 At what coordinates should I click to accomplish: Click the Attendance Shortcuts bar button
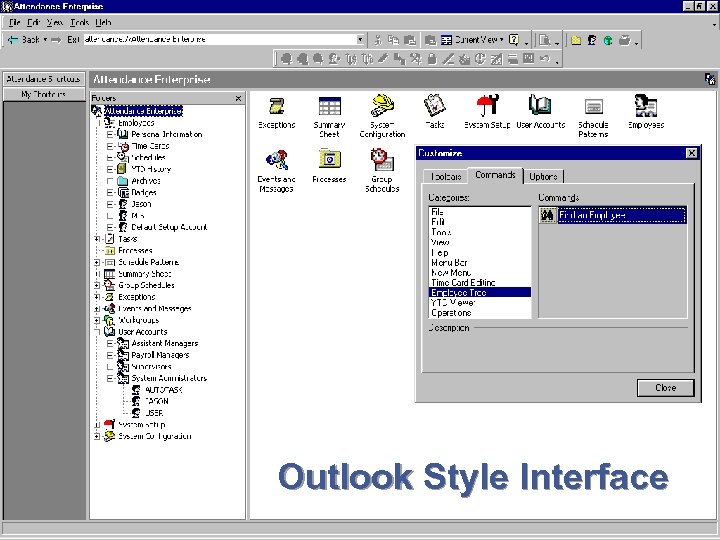44,79
